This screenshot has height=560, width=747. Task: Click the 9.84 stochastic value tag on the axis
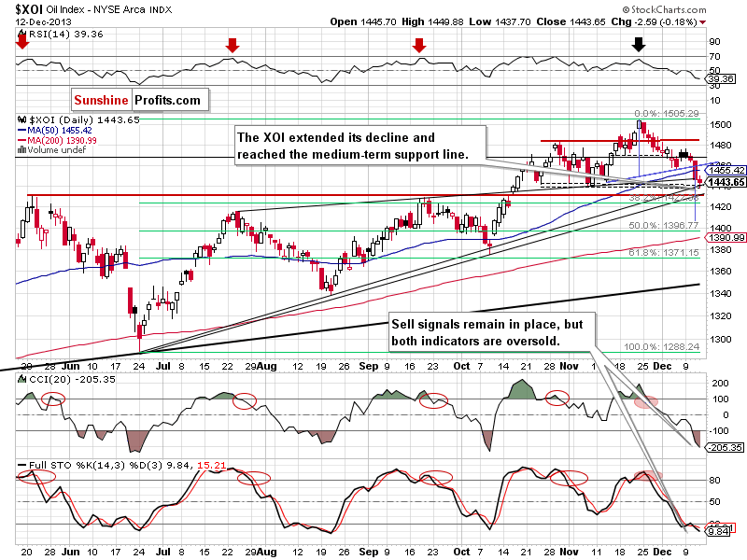718,531
